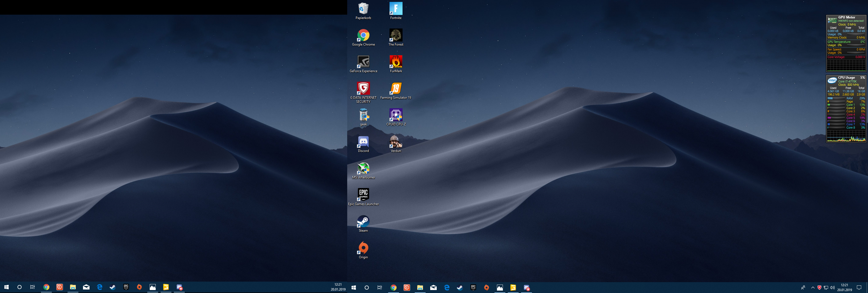This screenshot has width=868, height=293.
Task: Click the People icon in the taskbar
Action: tap(803, 288)
